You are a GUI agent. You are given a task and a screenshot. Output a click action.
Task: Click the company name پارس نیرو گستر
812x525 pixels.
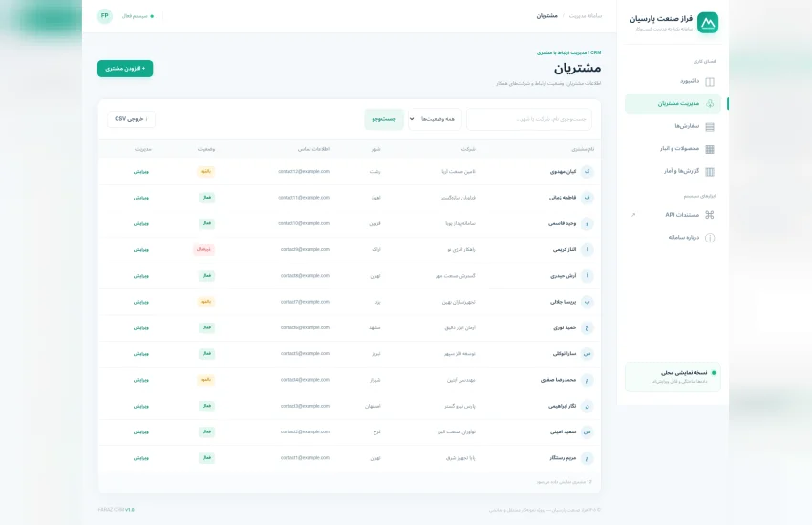[x=459, y=406]
